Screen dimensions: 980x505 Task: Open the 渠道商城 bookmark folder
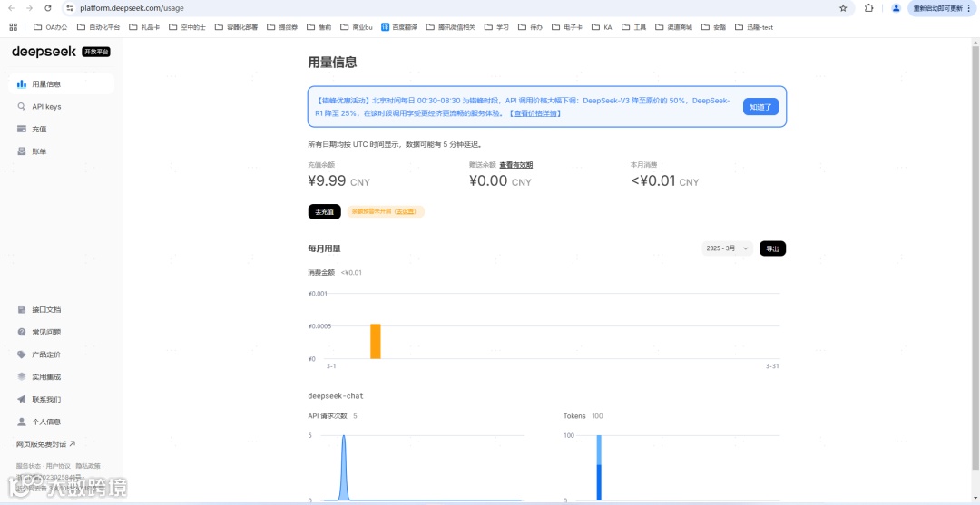tap(673, 27)
